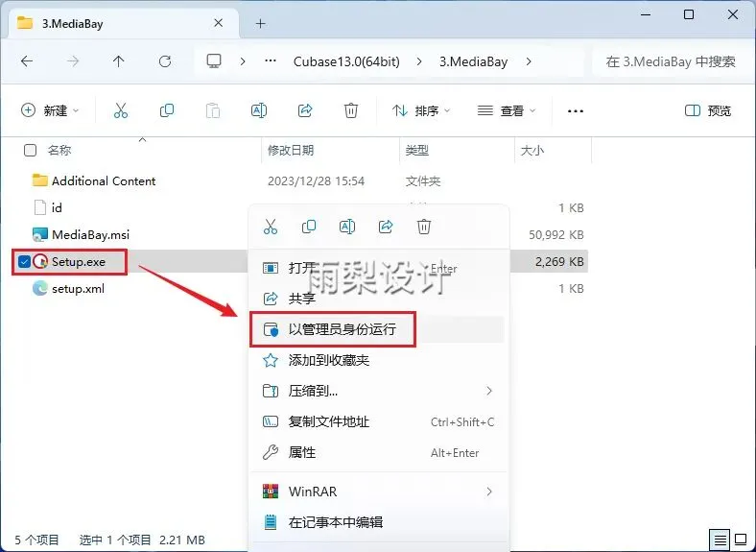Go back with the left arrow

27,61
